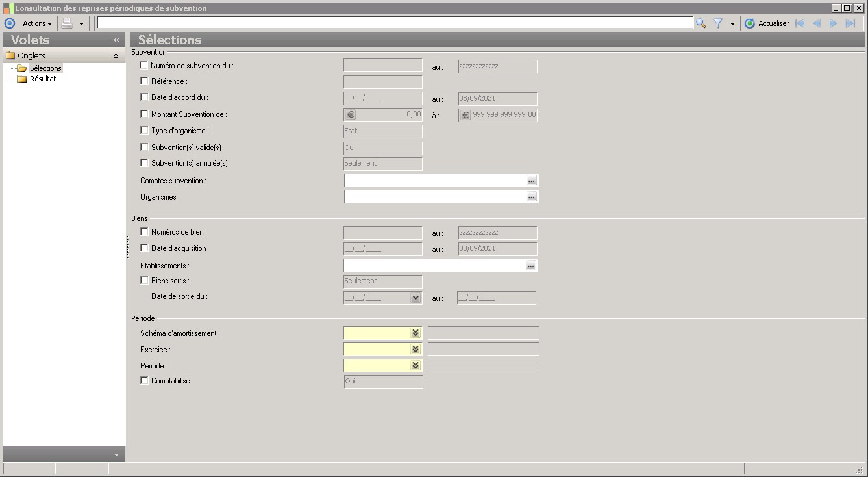
Task: Toggle the Biens sortis checkbox
Action: pos(144,281)
